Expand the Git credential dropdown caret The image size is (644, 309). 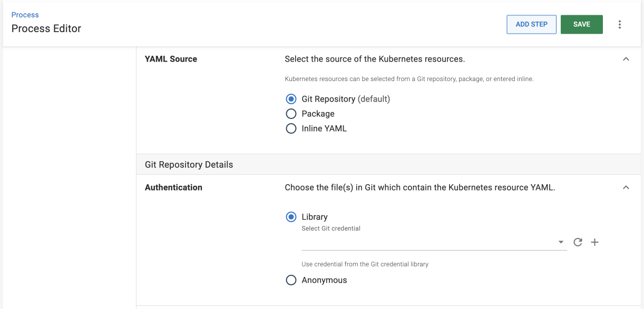coord(561,242)
